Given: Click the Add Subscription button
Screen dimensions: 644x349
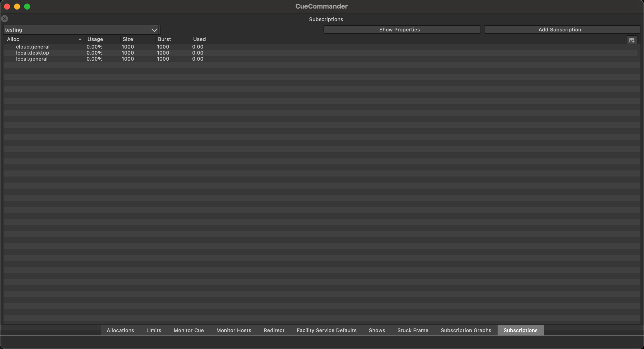Looking at the screenshot, I should [x=562, y=29].
